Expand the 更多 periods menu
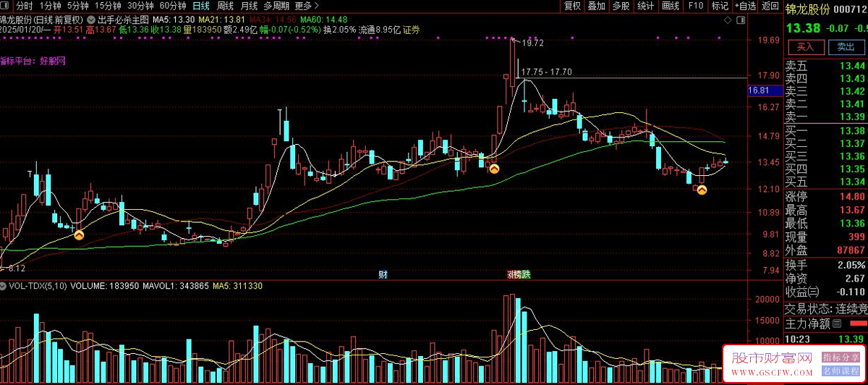Screen dimensions: 868x385 click(x=307, y=6)
